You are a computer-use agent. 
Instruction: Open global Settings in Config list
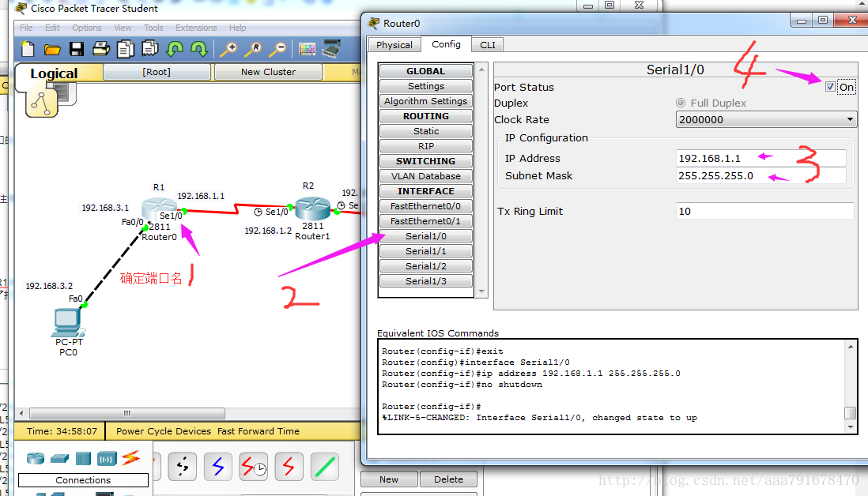(x=425, y=86)
